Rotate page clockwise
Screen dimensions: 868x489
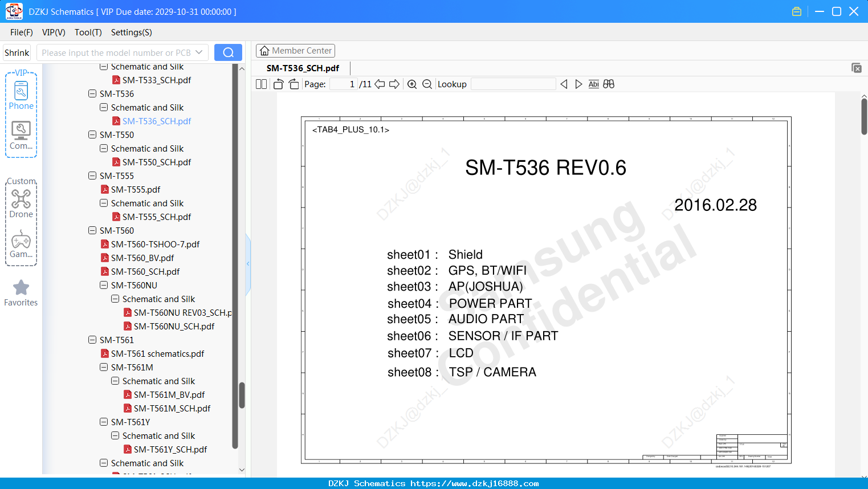coord(294,84)
